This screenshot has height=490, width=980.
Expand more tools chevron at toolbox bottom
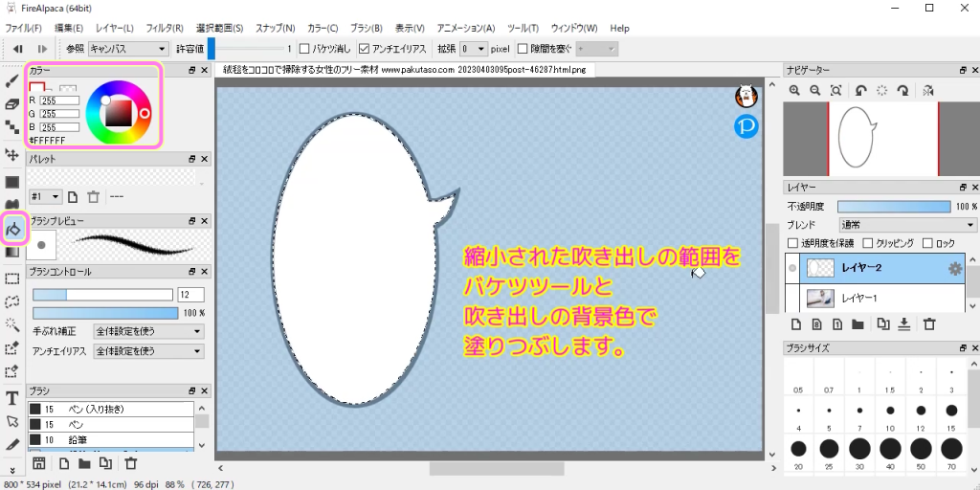pos(11,470)
